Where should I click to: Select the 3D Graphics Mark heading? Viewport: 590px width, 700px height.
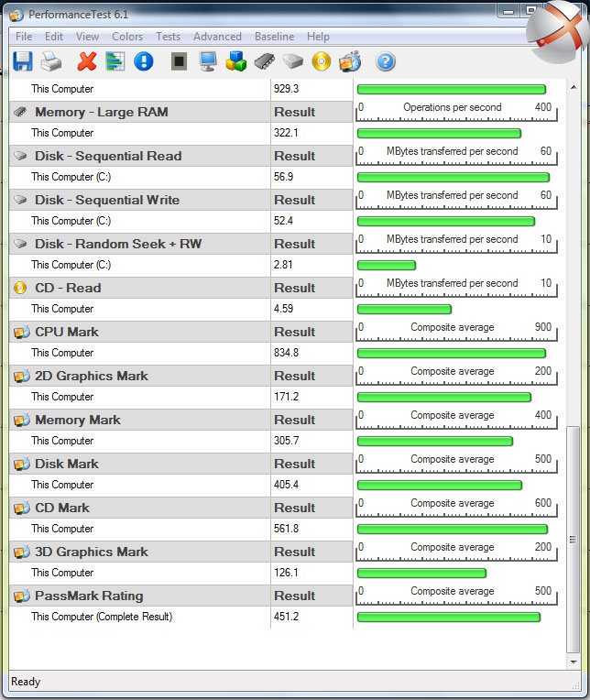pos(92,552)
